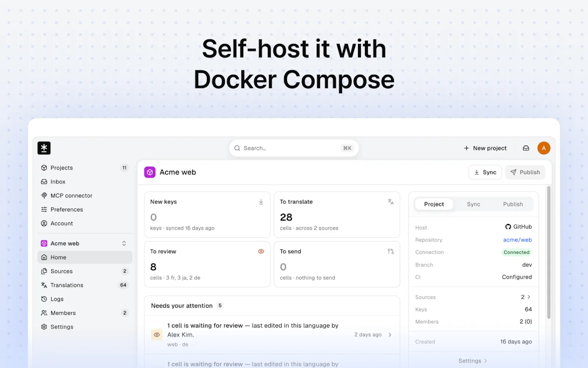The height and width of the screenshot is (368, 588).
Task: Click the vertical scrollbar of the main pane
Action: click(x=549, y=252)
